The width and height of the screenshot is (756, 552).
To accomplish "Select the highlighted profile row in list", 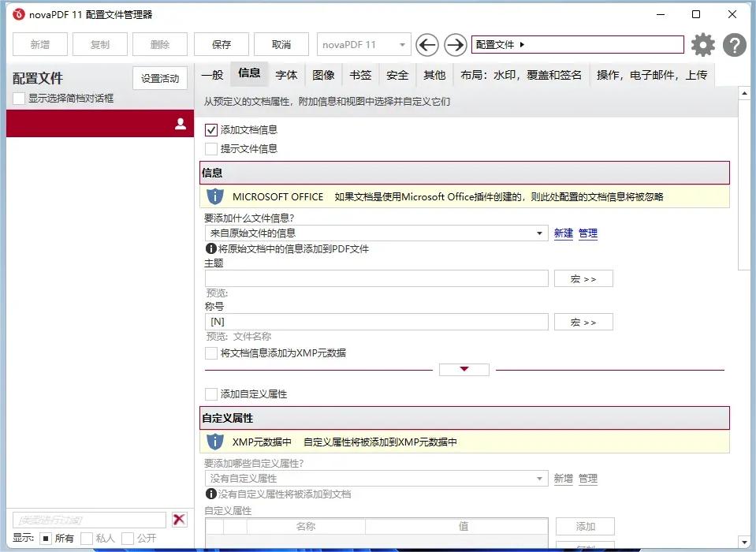I will coord(100,124).
